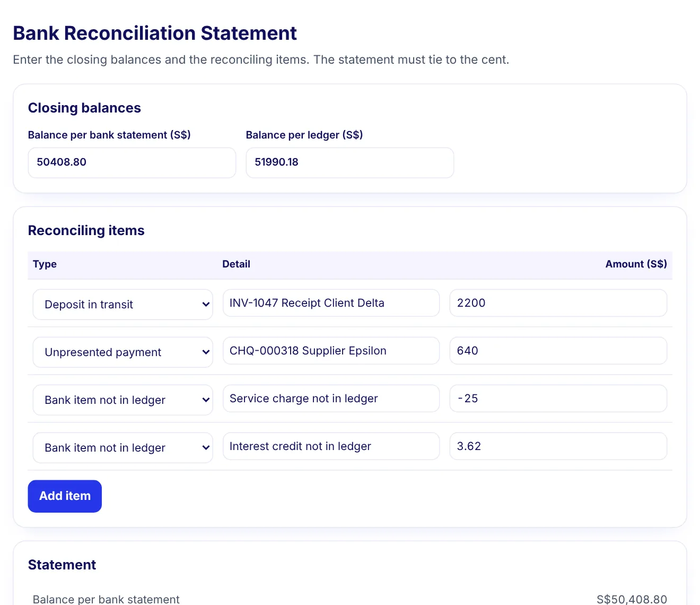The width and height of the screenshot is (700, 605).
Task: Click the Closing balances heading
Action: 84,108
